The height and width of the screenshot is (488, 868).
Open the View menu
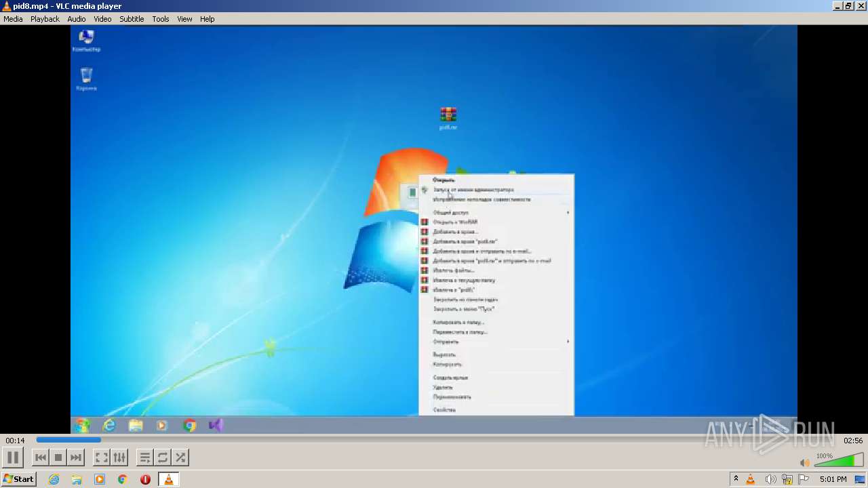coord(184,19)
